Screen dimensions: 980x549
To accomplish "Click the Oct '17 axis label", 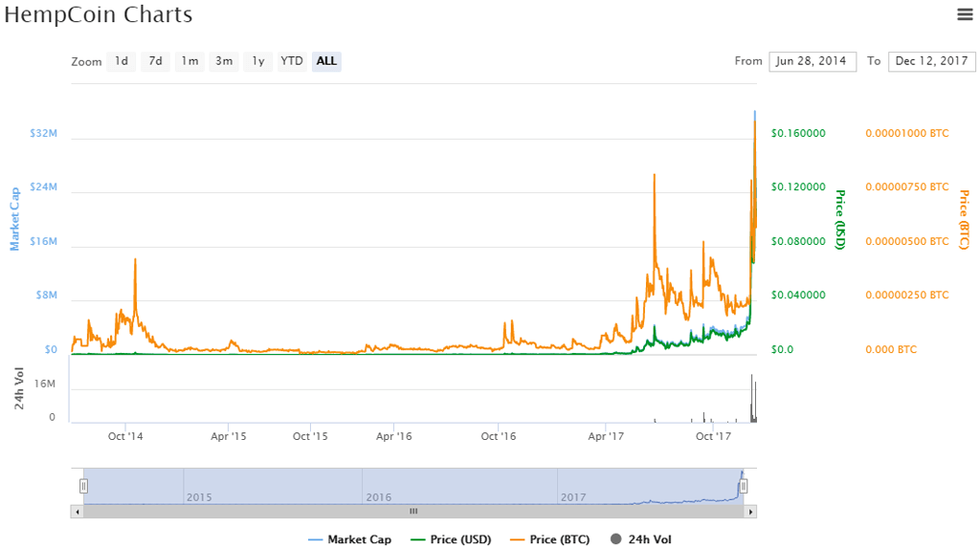I will pos(713,436).
